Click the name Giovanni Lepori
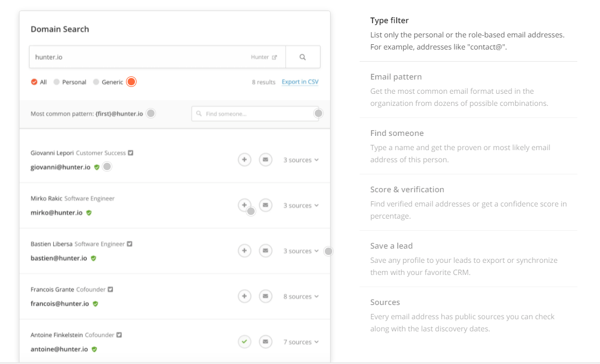This screenshot has height=364, width=600. [52, 153]
